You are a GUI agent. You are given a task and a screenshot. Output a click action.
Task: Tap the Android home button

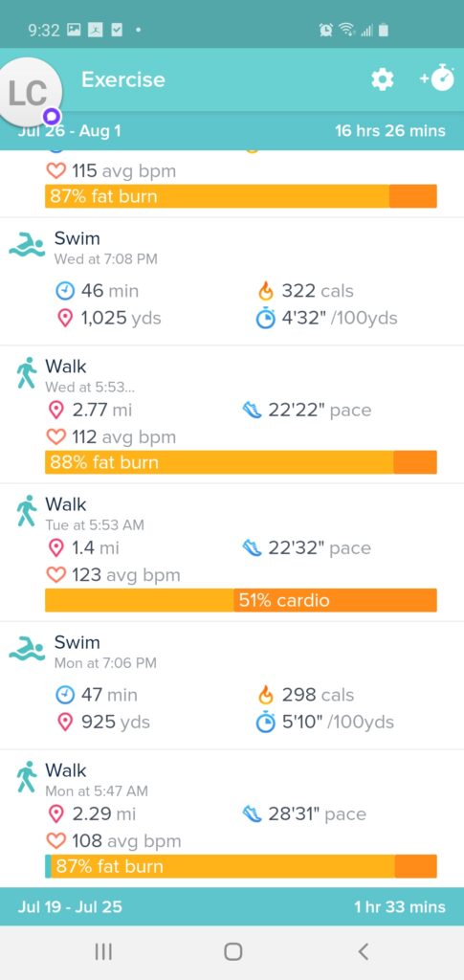point(232,952)
